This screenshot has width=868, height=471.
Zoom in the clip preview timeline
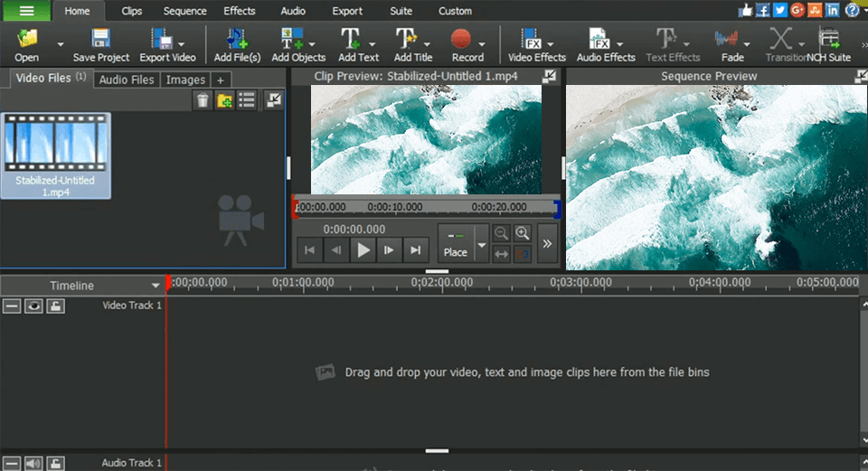(522, 233)
